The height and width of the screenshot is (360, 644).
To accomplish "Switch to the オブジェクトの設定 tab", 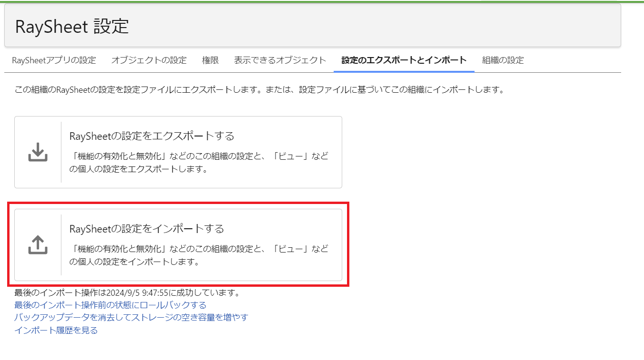I will pyautogui.click(x=149, y=60).
